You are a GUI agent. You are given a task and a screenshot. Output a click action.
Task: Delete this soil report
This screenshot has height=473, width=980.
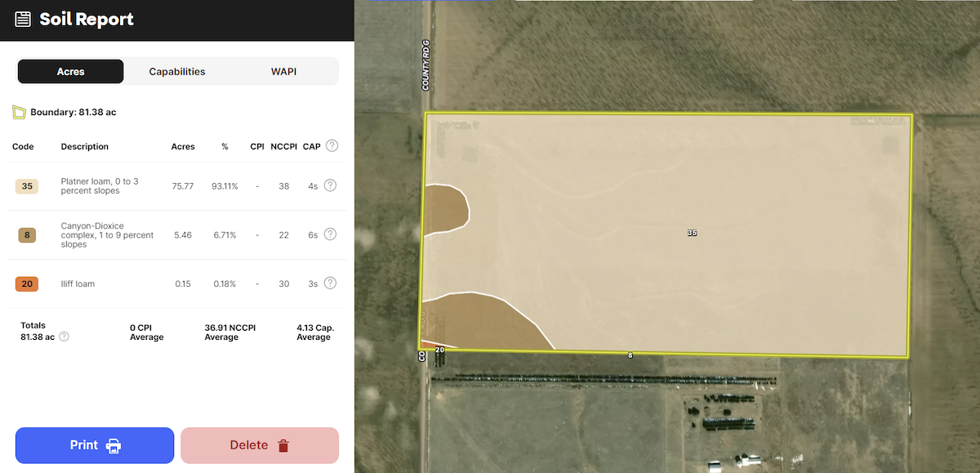point(259,445)
